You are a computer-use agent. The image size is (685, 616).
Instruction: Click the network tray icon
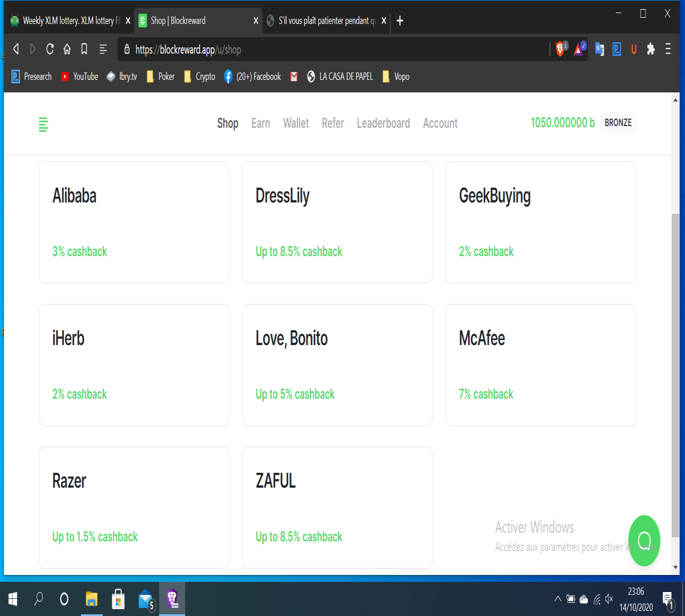click(x=597, y=599)
